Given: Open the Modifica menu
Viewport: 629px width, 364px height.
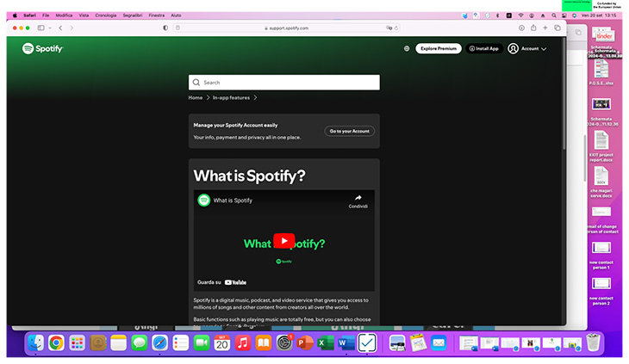Looking at the screenshot, I should point(64,15).
